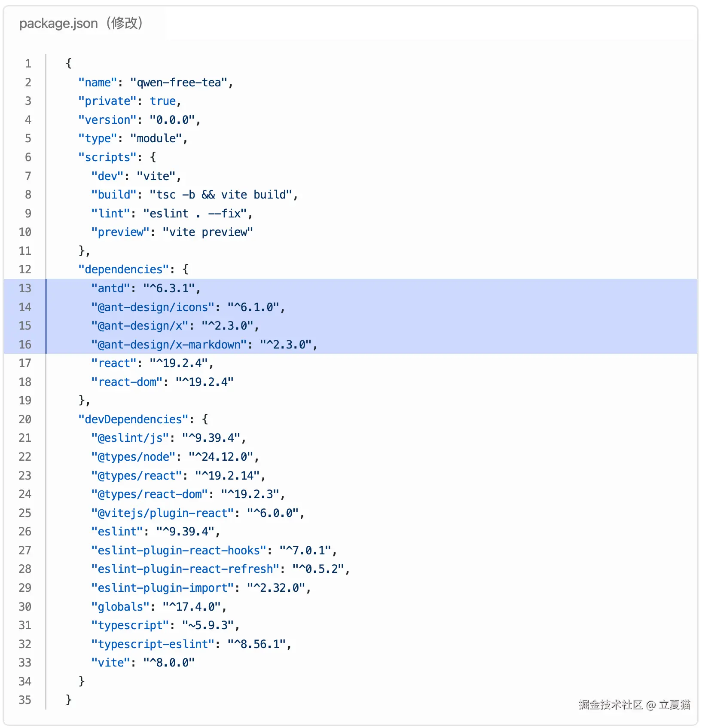Click the "tsc -b && vite build" command string

221,195
